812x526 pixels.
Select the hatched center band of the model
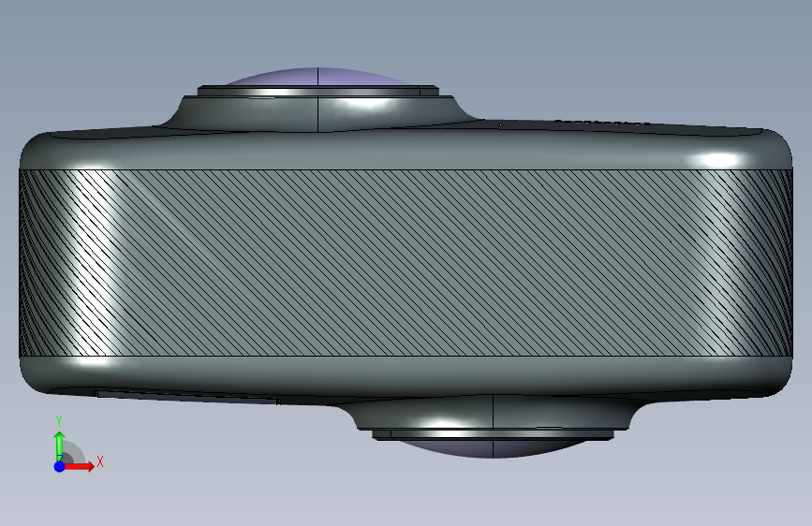pos(406,262)
